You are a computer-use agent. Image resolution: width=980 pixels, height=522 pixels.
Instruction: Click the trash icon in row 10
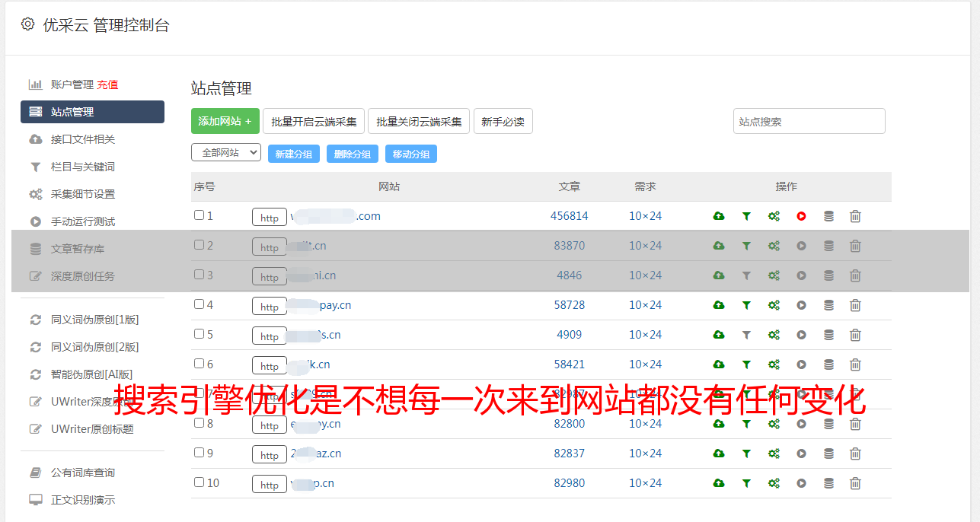point(855,483)
